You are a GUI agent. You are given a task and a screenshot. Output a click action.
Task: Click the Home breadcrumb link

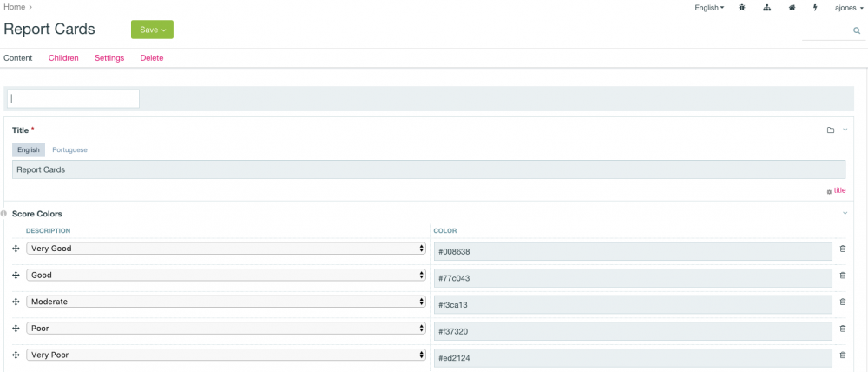(x=14, y=7)
